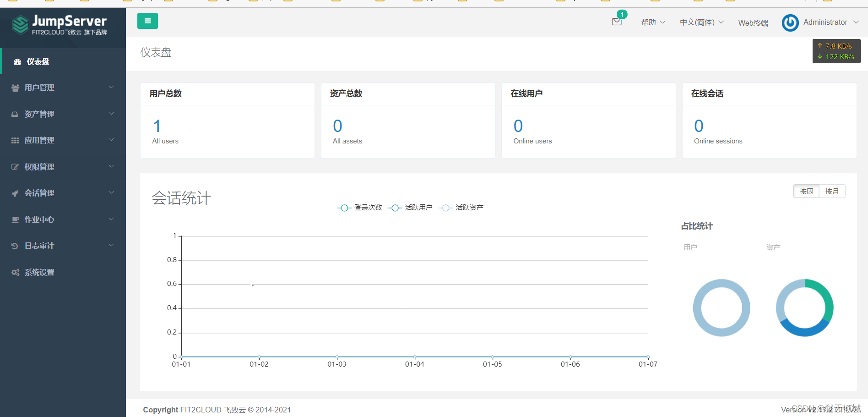Expand the 权限管理 chevron

[111, 166]
